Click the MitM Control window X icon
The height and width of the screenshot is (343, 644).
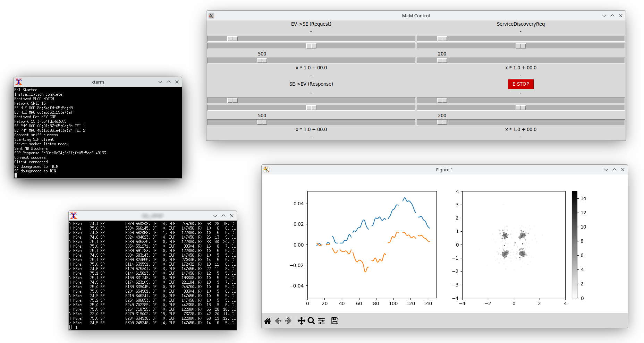[x=211, y=16]
